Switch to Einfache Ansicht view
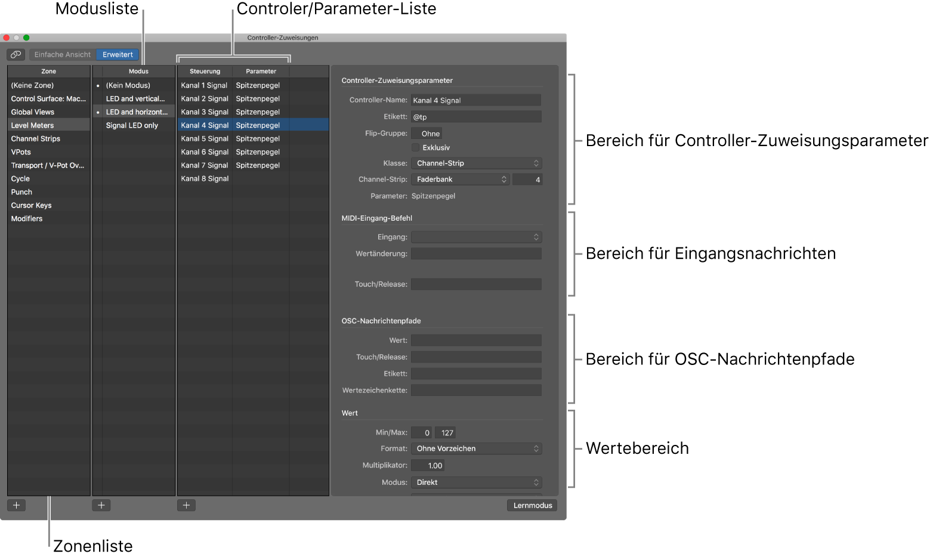 tap(63, 54)
